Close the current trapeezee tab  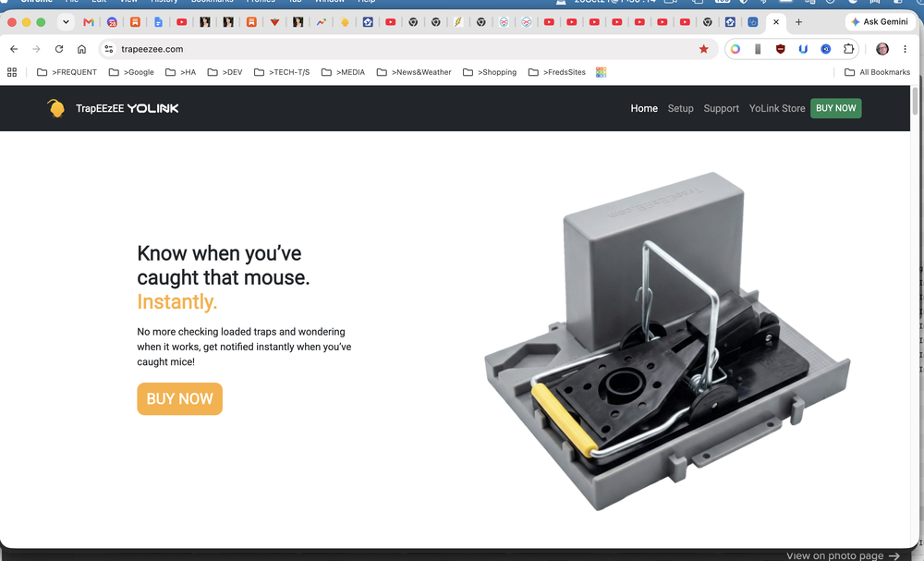coord(776,22)
